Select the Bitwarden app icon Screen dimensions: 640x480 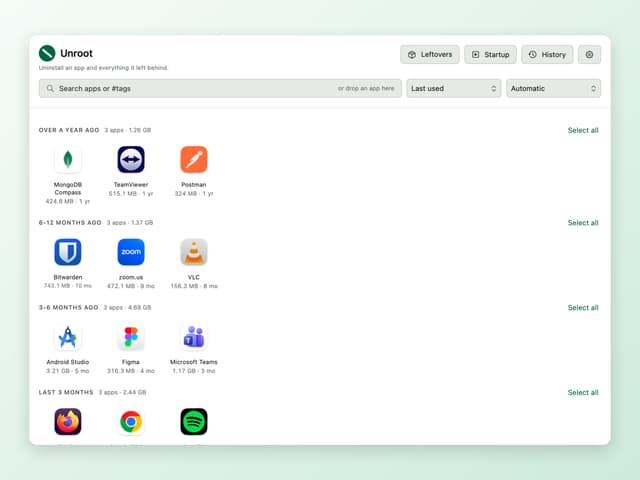click(68, 252)
